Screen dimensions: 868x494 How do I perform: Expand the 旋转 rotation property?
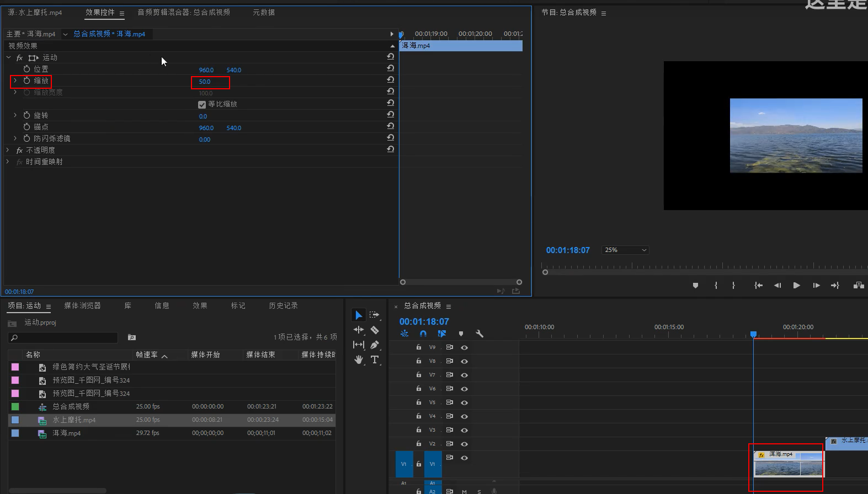15,115
